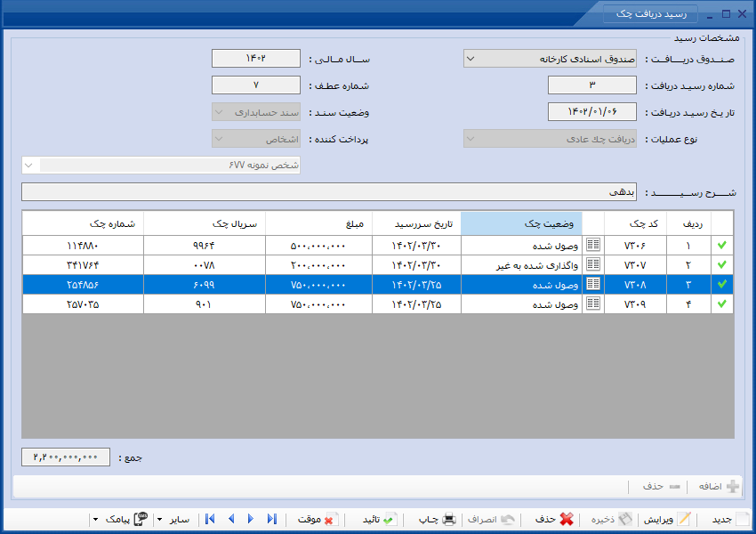Click the red حذف delete icon
The height and width of the screenshot is (534, 756).
567,519
